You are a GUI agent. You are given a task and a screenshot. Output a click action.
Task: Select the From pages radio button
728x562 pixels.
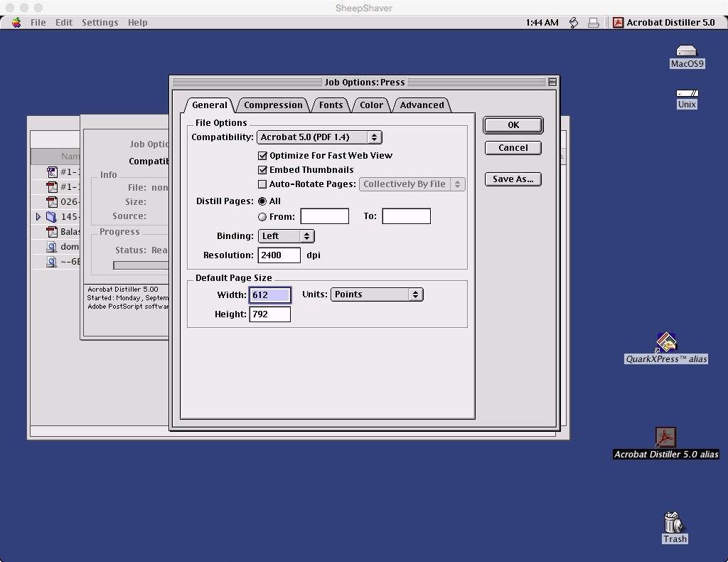(262, 217)
